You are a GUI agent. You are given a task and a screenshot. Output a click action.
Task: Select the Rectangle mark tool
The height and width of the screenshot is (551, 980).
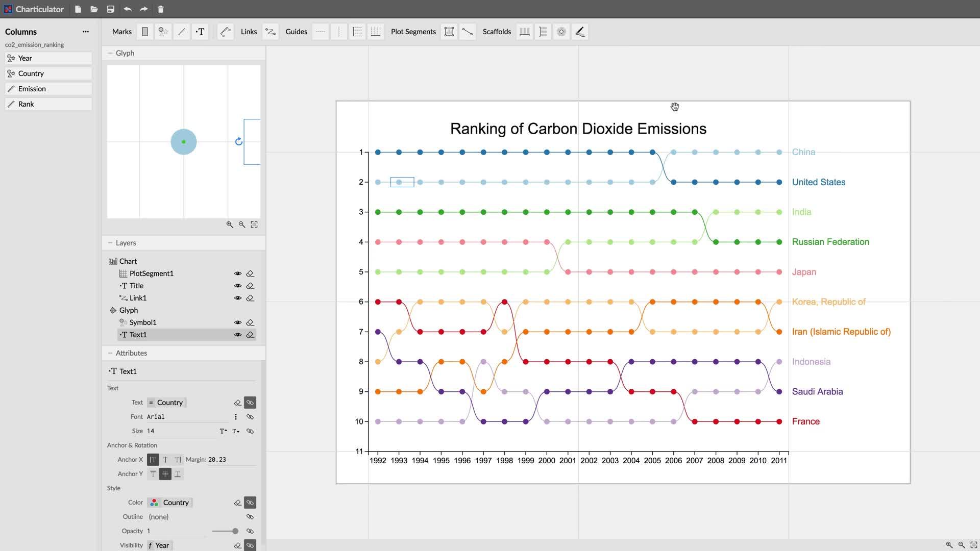click(145, 31)
